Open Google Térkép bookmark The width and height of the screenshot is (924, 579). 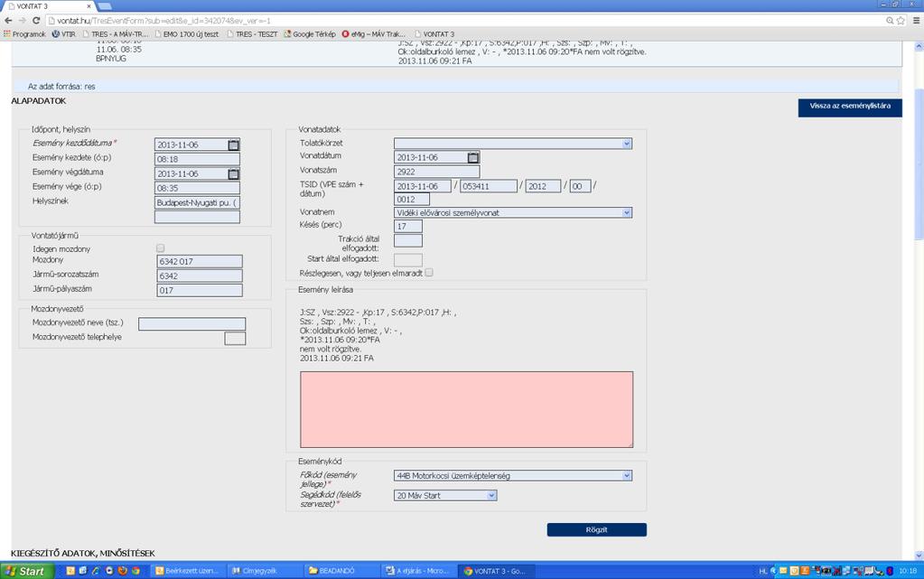pyautogui.click(x=310, y=34)
